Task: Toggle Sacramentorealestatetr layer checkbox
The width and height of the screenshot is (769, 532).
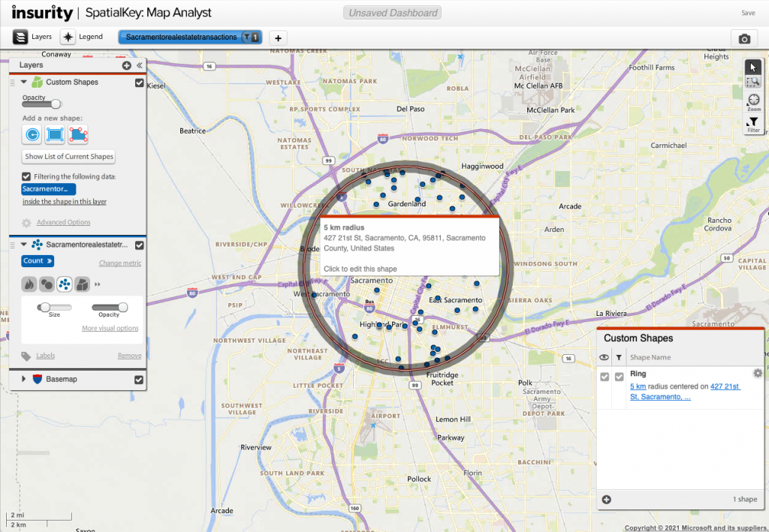Action: click(x=139, y=245)
